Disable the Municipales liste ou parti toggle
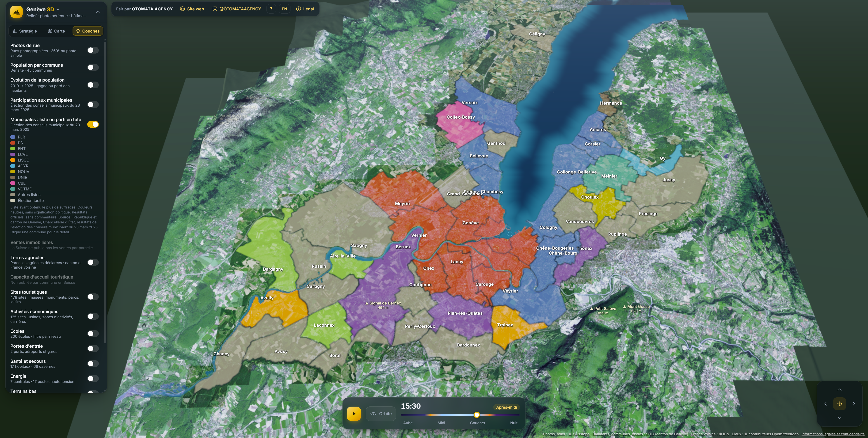 click(93, 124)
